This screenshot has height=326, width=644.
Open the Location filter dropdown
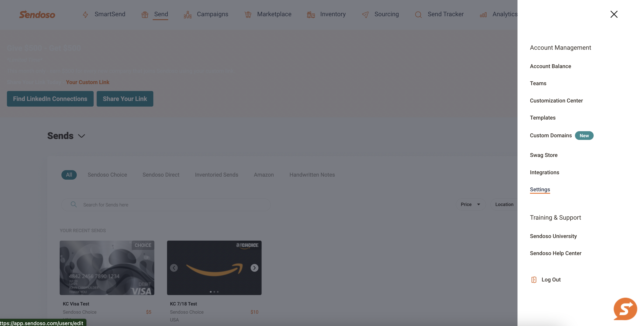tap(504, 205)
